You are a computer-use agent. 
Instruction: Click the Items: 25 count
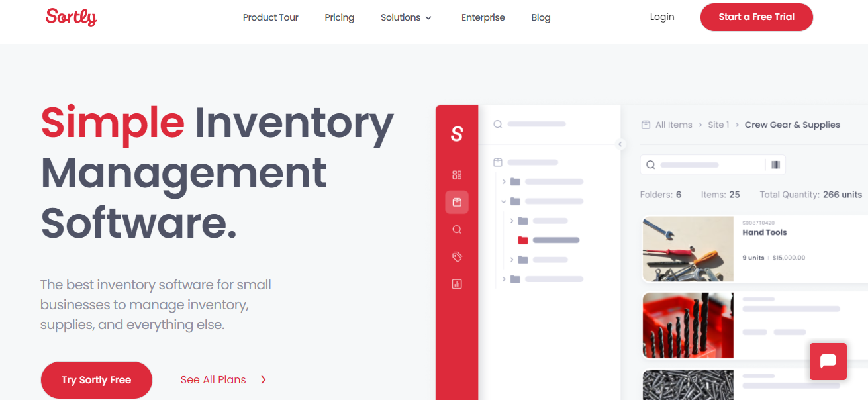pos(720,195)
